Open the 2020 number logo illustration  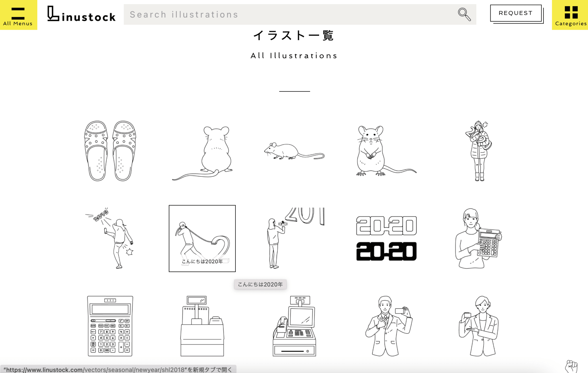point(386,239)
